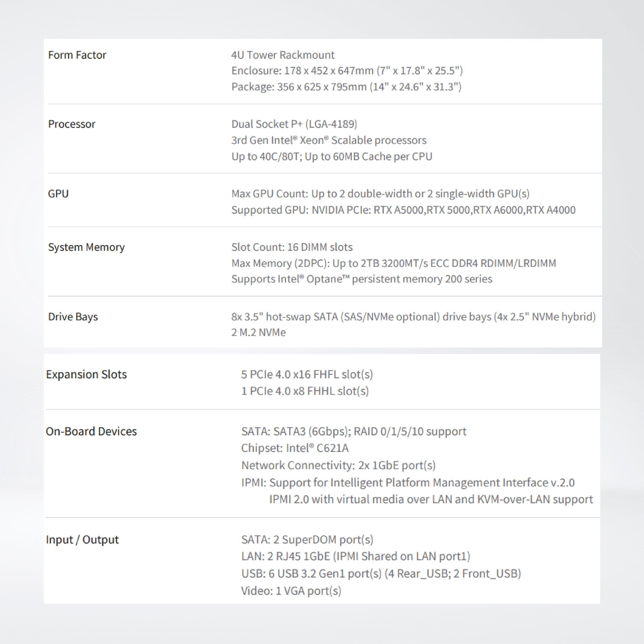Select the GPU row label

58,194
